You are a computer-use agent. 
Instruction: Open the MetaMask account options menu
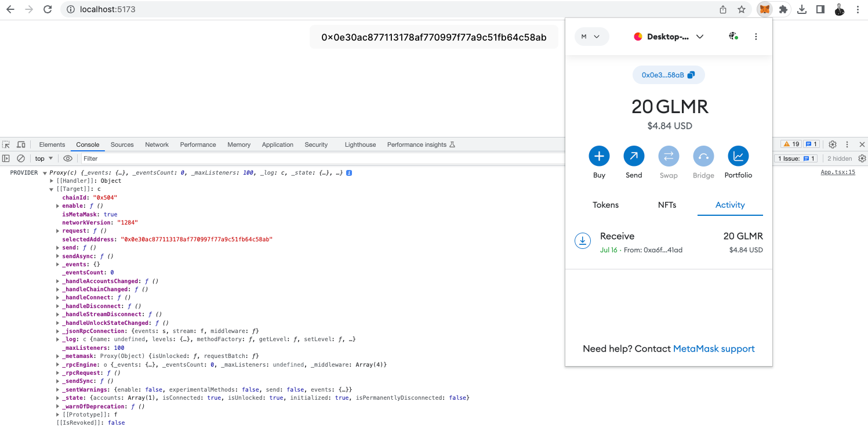pyautogui.click(x=756, y=37)
